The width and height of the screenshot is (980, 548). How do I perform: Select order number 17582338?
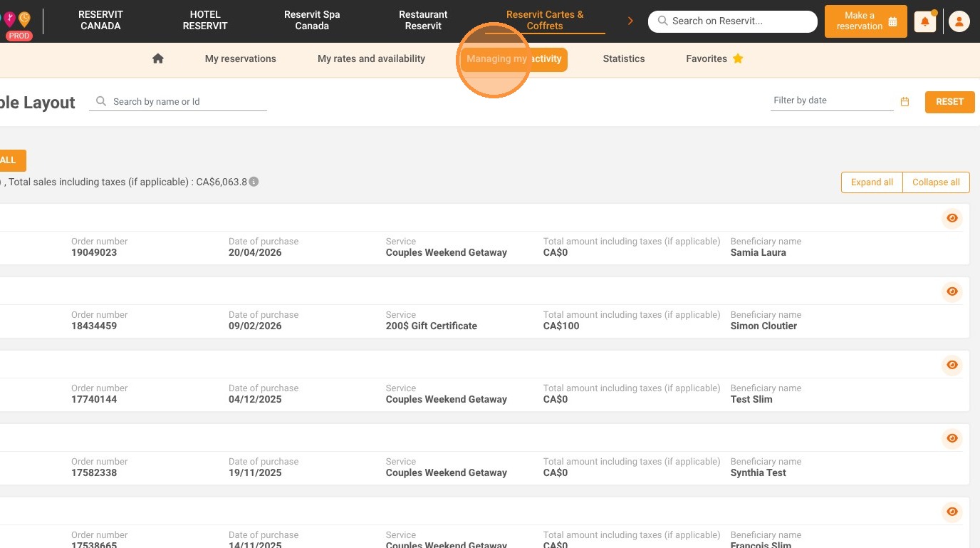click(x=94, y=472)
